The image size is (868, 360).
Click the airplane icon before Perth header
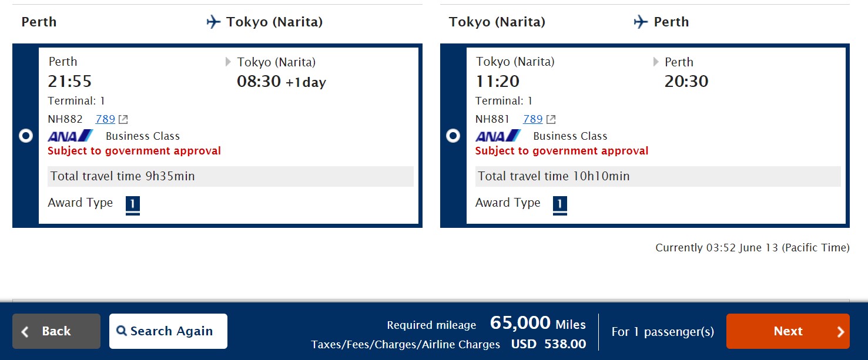coord(641,22)
